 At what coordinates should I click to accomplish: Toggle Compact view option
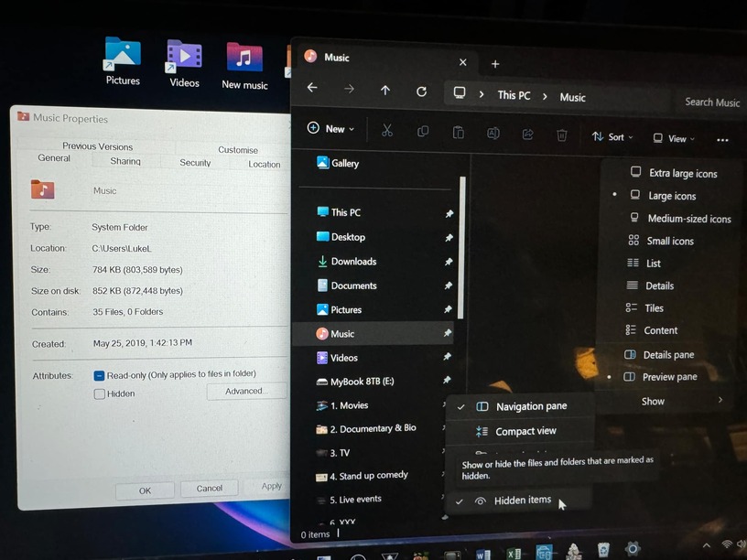(x=520, y=431)
